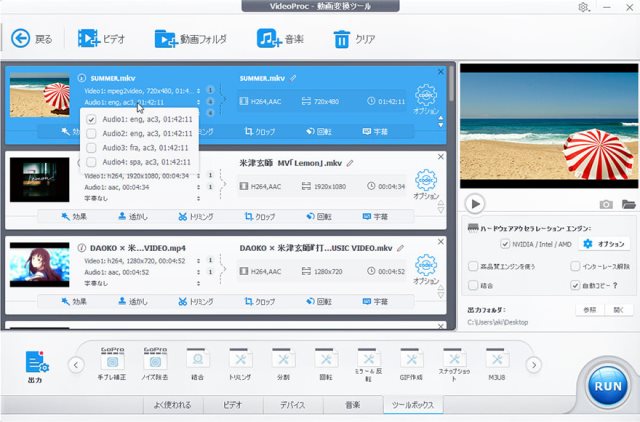Open the 出力 output format icon

pos(36,366)
